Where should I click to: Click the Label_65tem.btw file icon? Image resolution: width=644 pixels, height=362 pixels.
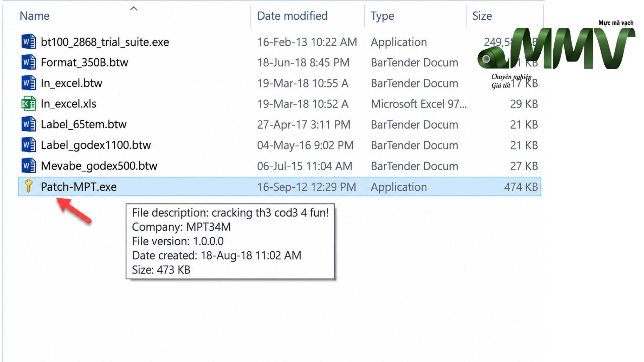pos(29,124)
